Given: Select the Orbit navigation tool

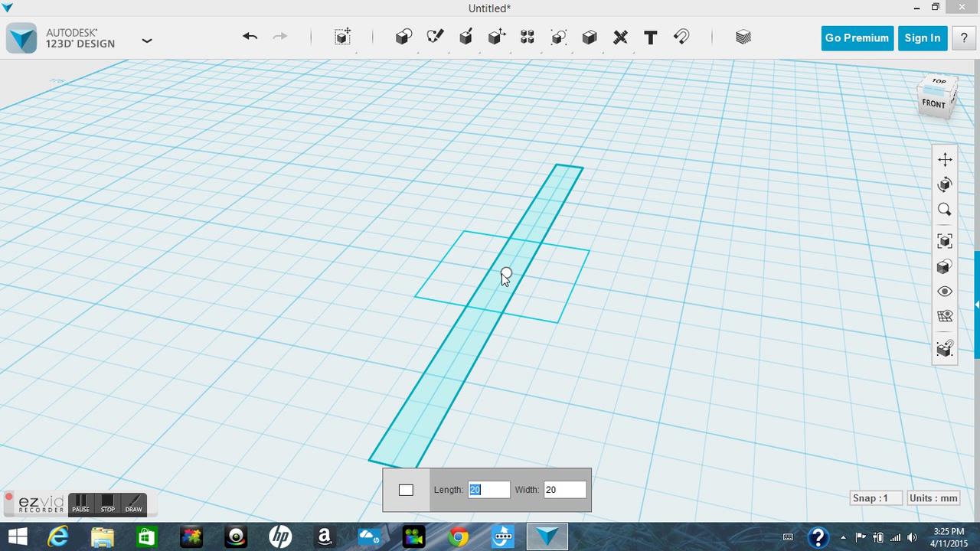Looking at the screenshot, I should (945, 184).
